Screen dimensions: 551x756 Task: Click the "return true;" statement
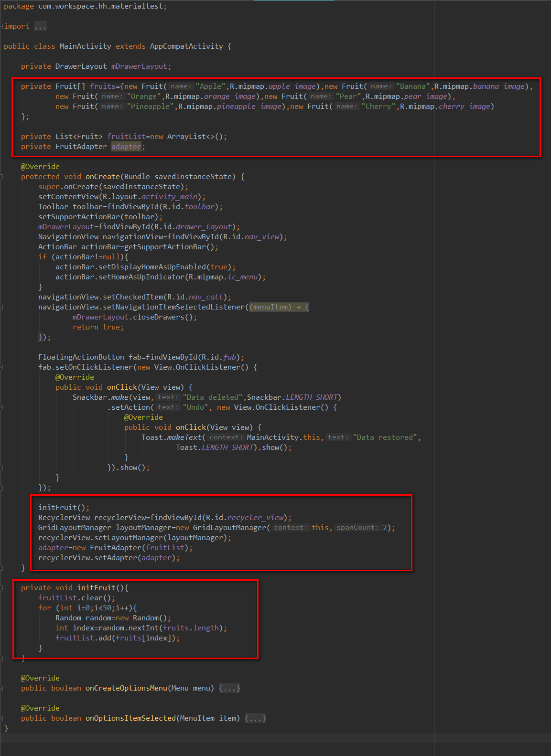click(98, 327)
